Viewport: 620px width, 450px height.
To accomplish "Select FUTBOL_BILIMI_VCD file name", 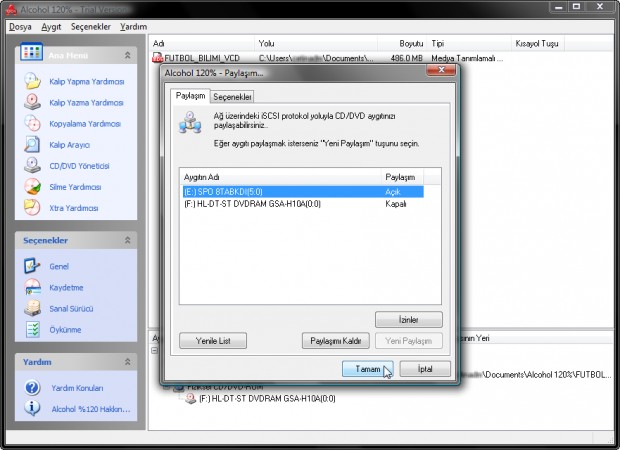I will pyautogui.click(x=202, y=59).
